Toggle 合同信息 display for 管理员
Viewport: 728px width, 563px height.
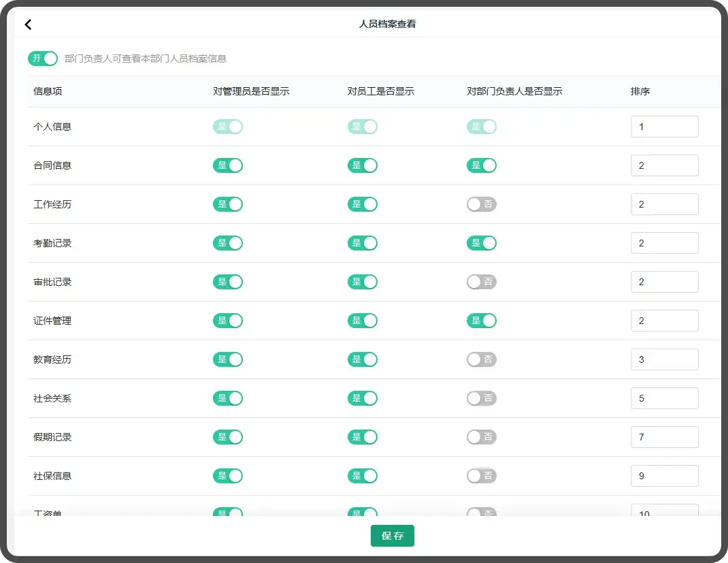pyautogui.click(x=228, y=165)
